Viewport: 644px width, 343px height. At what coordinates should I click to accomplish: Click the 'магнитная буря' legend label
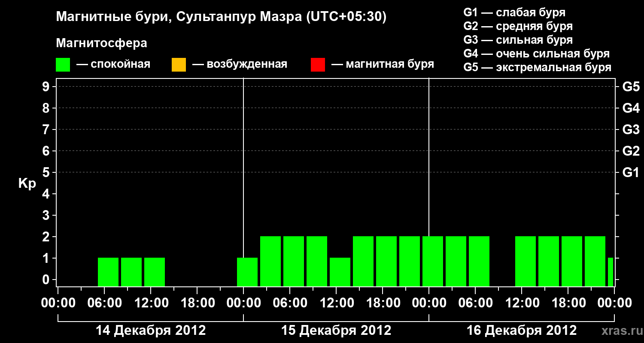390,64
